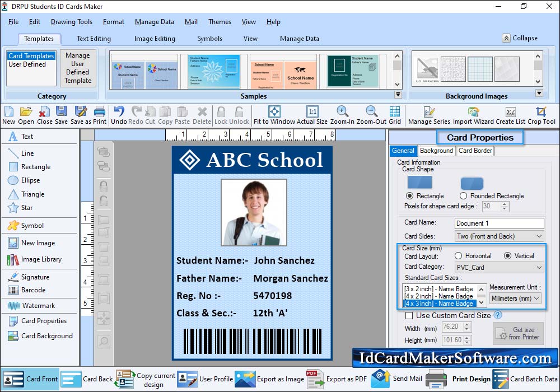Increase pixels for shape card edge
The width and height of the screenshot is (560, 392).
tap(505, 204)
